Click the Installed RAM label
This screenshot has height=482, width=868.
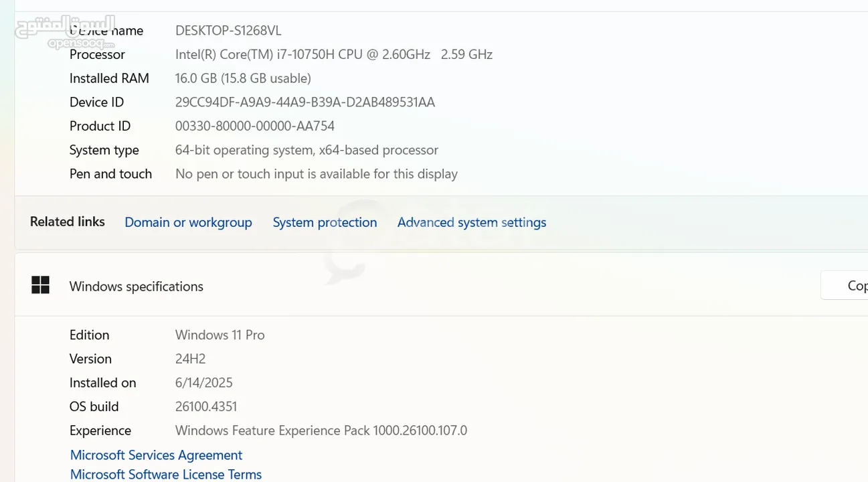coord(109,78)
